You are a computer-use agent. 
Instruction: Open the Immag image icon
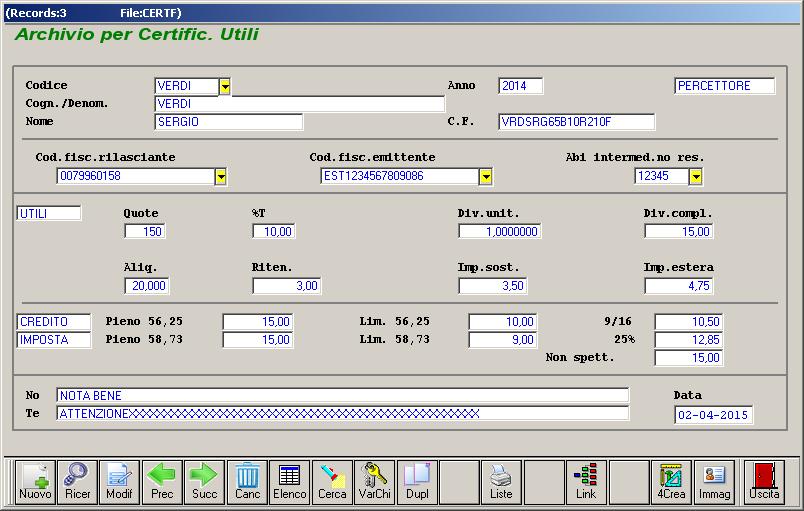714,481
